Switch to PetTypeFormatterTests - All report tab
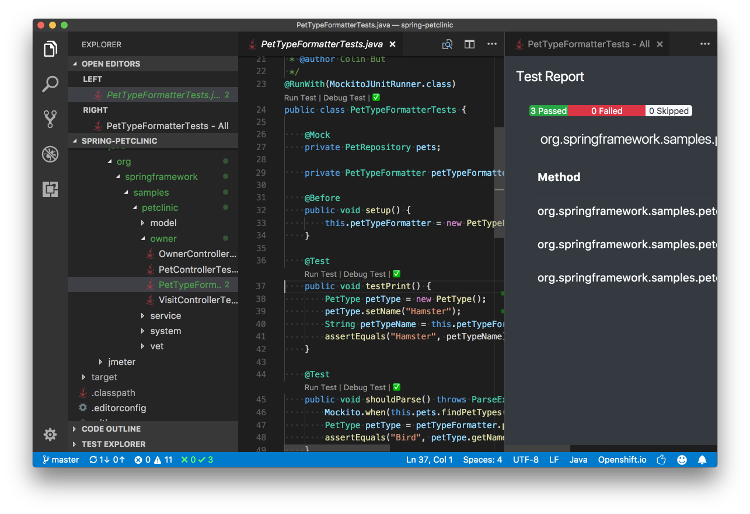Image resolution: width=750 pixels, height=514 pixels. pyautogui.click(x=588, y=44)
